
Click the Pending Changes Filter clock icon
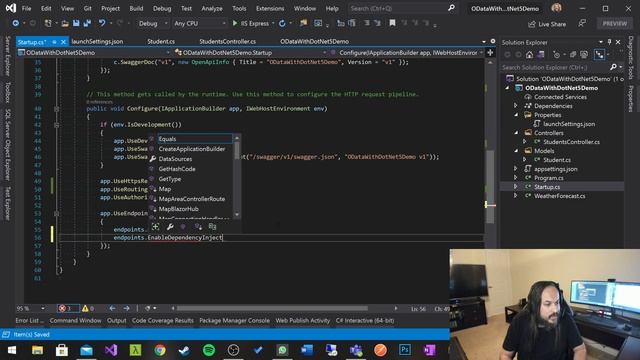point(556,55)
